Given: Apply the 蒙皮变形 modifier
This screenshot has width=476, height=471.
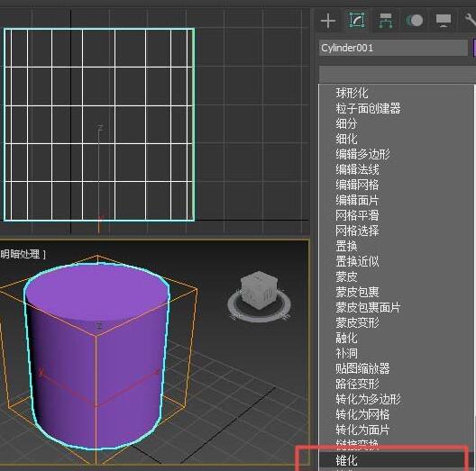Looking at the screenshot, I should pyautogui.click(x=357, y=322).
